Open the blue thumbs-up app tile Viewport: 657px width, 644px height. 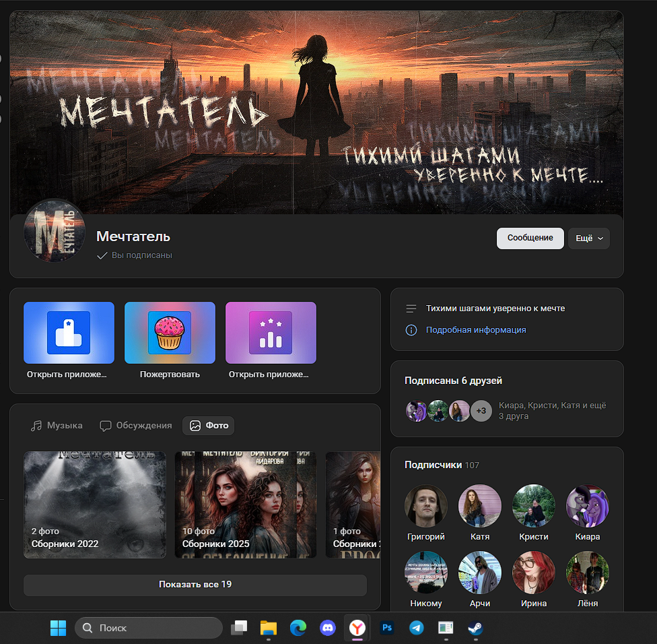click(69, 333)
